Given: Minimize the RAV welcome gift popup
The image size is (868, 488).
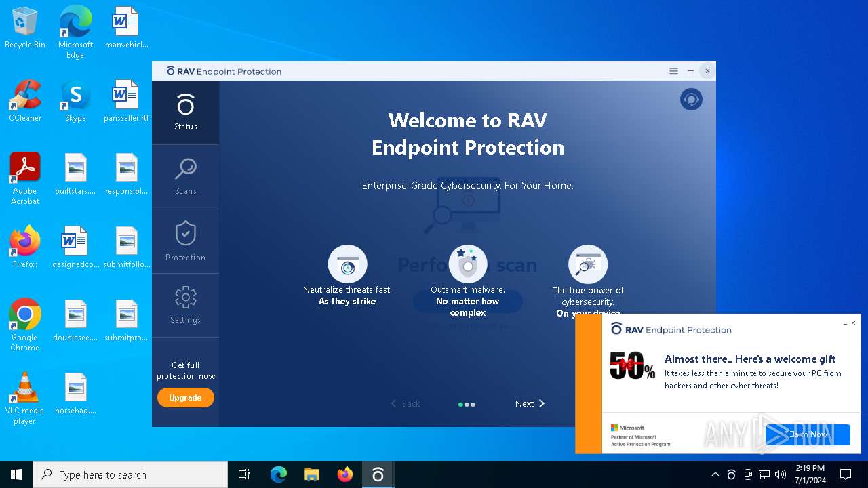Looking at the screenshot, I should point(844,323).
